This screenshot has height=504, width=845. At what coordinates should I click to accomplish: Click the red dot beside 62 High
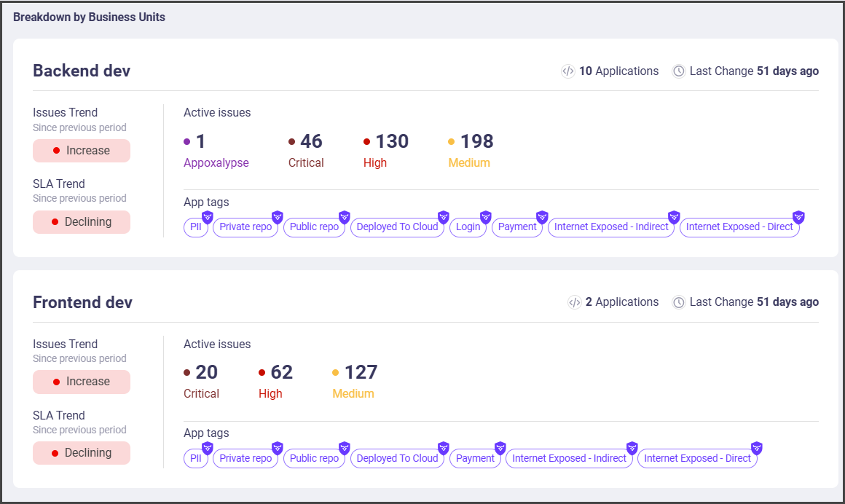[262, 373]
